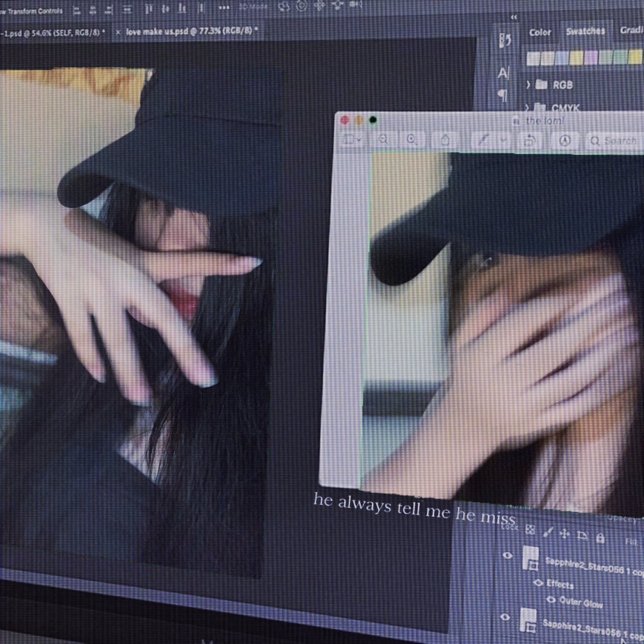Select the sketch pencil tool in Preview toolbar
The height and width of the screenshot is (644, 644).
(x=485, y=139)
